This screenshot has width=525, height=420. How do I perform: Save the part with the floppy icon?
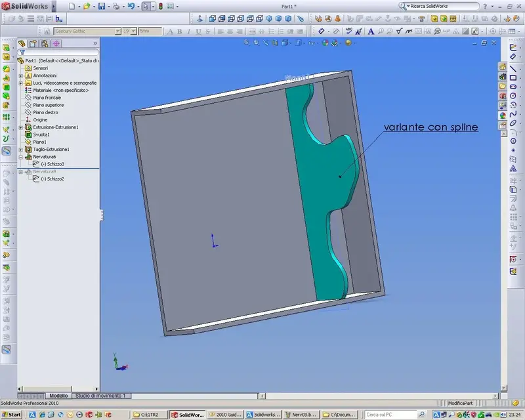point(102,7)
